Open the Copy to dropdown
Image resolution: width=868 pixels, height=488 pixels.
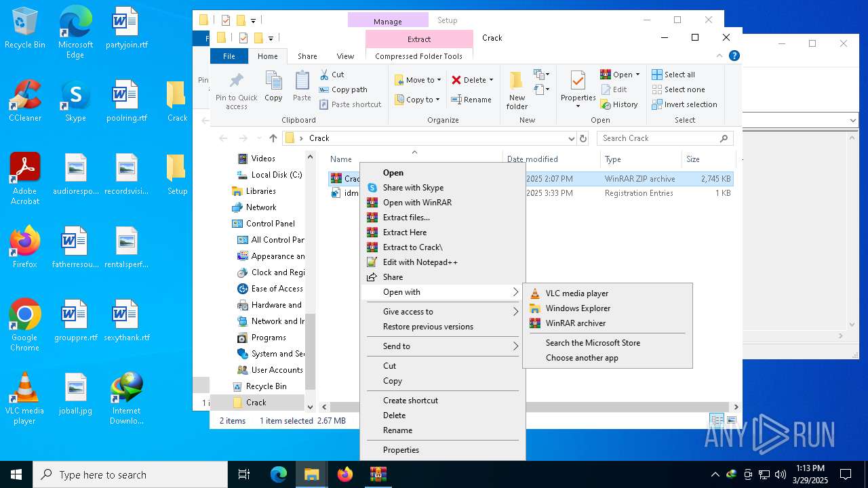click(418, 100)
